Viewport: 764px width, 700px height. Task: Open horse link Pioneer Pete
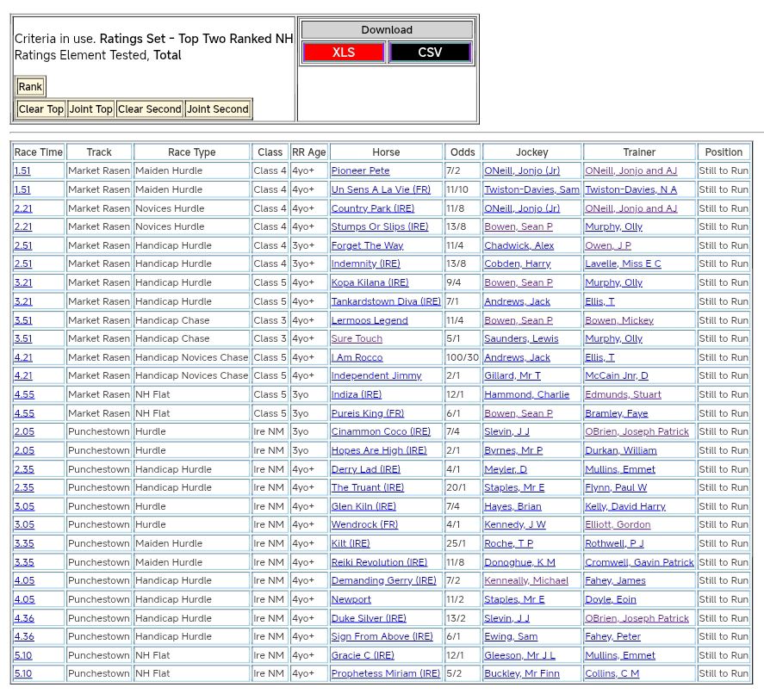tap(360, 171)
